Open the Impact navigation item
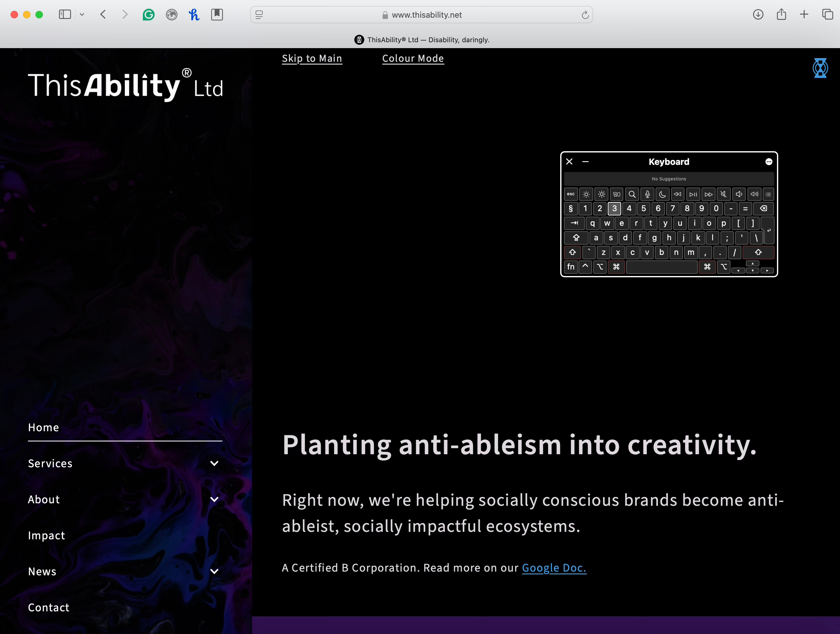Screen dimensions: 840x634 [46, 535]
